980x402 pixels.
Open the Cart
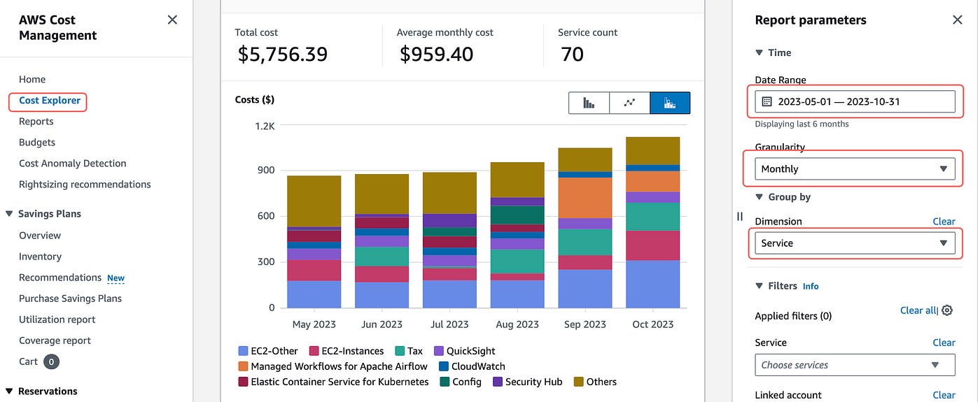28,361
